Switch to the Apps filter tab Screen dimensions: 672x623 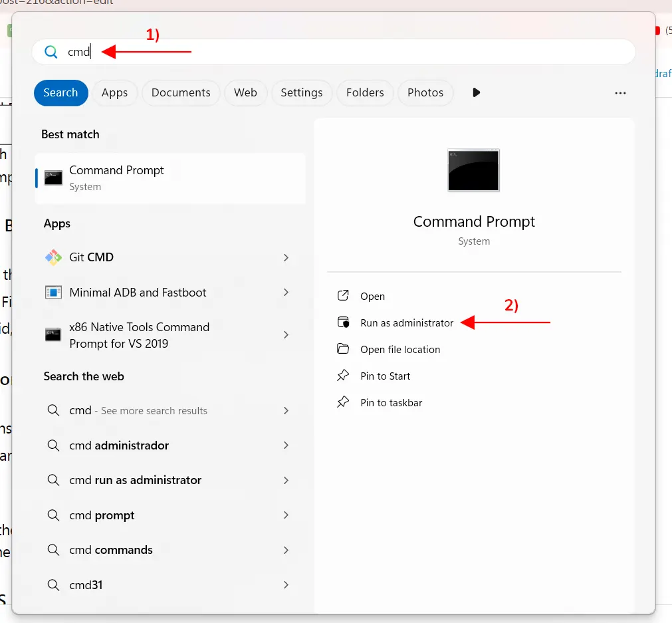[x=114, y=93]
